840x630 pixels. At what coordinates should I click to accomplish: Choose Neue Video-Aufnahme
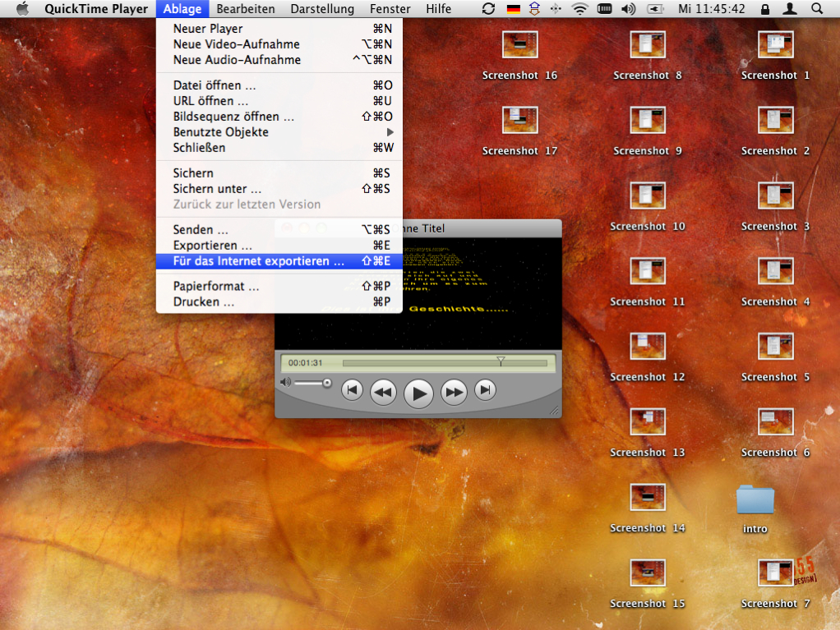[x=279, y=44]
